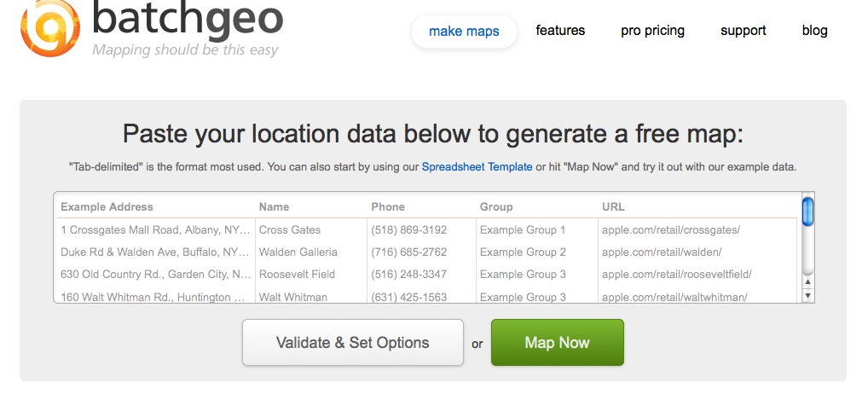Click the scrollbar up arrow

(807, 281)
